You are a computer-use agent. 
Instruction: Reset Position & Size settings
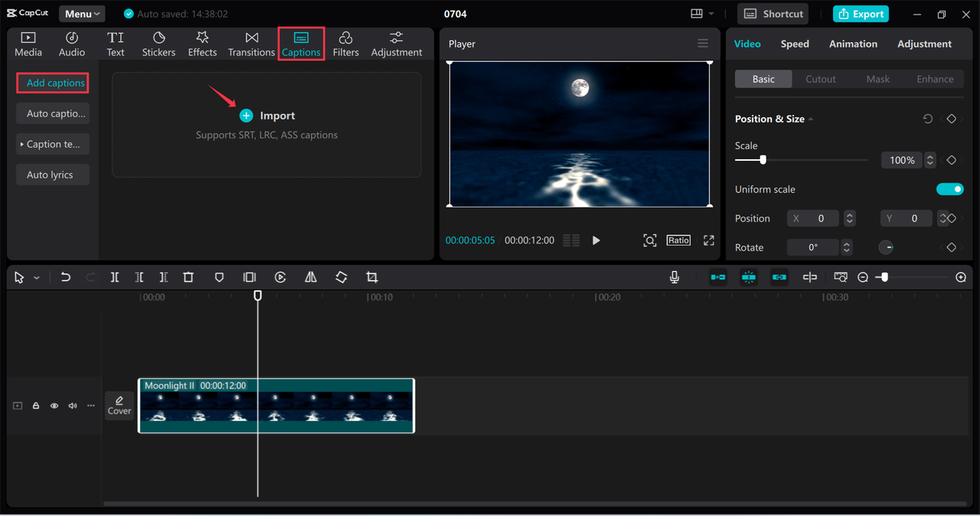click(x=927, y=119)
